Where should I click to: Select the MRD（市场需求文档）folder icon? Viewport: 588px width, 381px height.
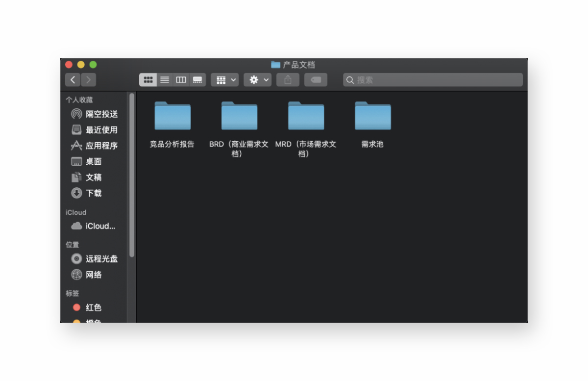[x=306, y=116]
